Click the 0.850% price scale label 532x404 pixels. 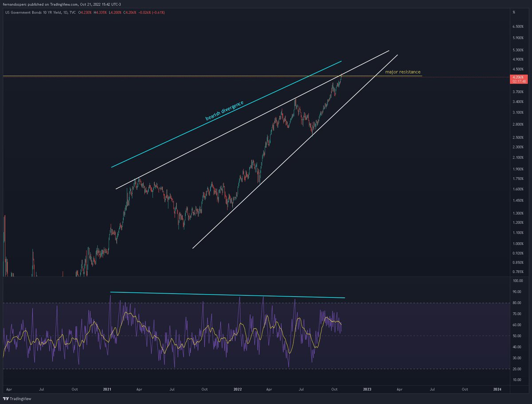[518, 263]
